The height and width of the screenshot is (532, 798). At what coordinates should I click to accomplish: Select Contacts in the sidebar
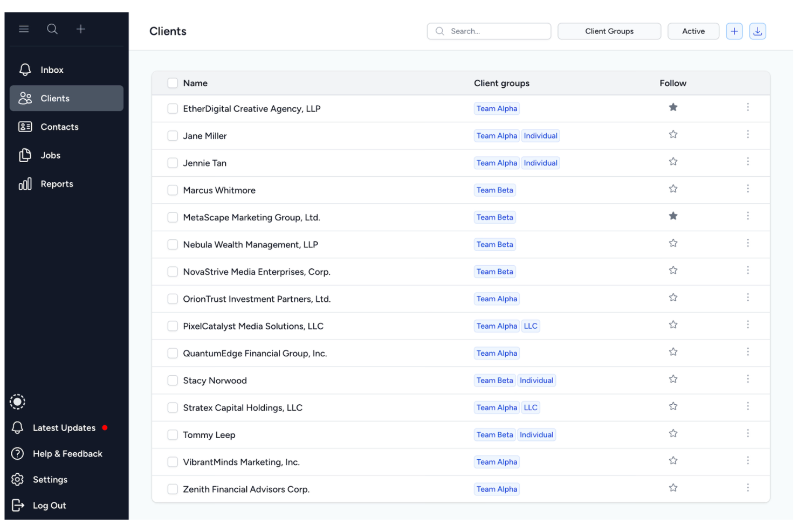pyautogui.click(x=59, y=127)
